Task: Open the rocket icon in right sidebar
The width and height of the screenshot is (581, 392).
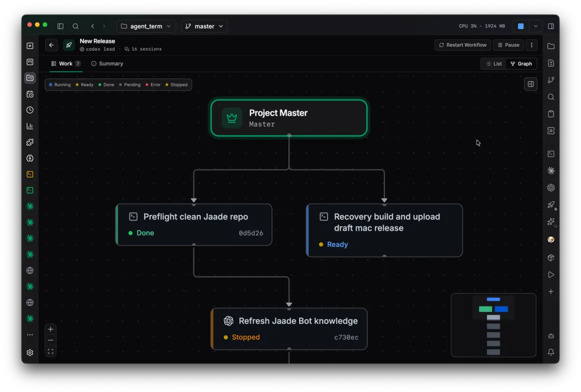Action: (x=551, y=204)
